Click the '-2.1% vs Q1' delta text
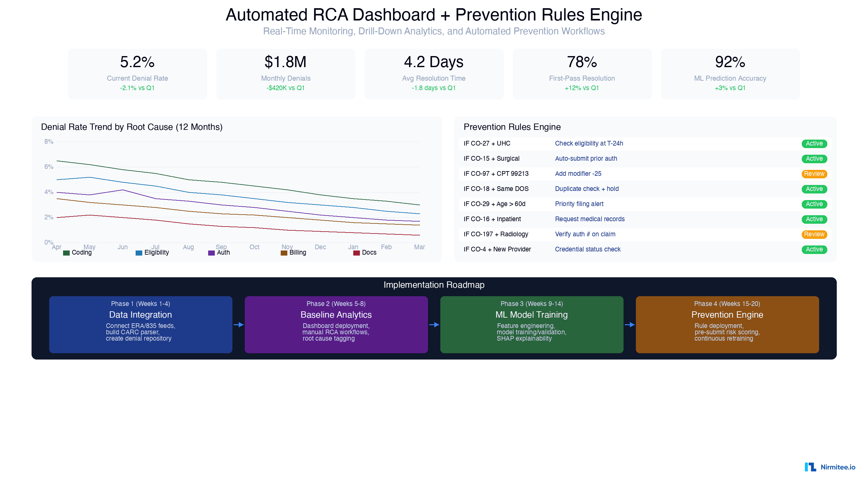Image resolution: width=868 pixels, height=484 pixels. (138, 88)
